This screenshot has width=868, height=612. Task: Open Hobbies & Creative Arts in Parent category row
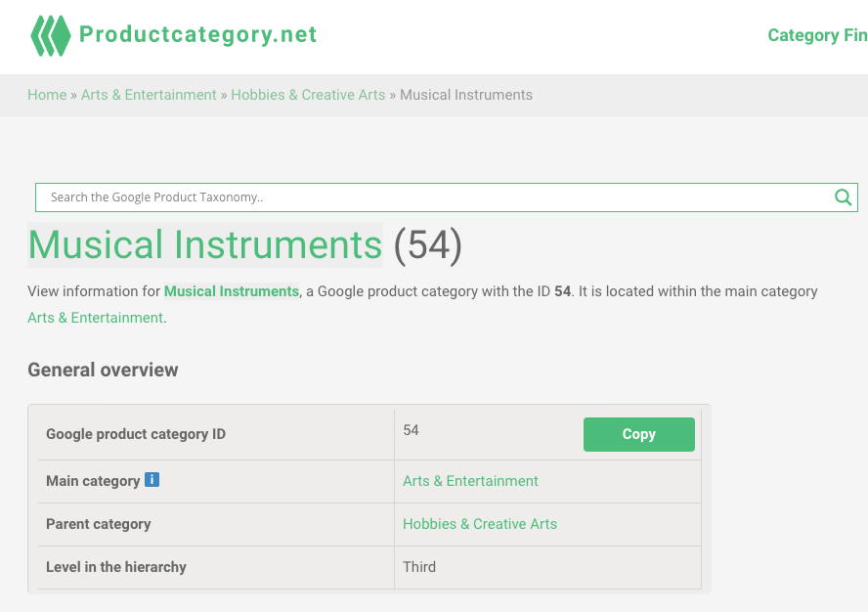479,524
